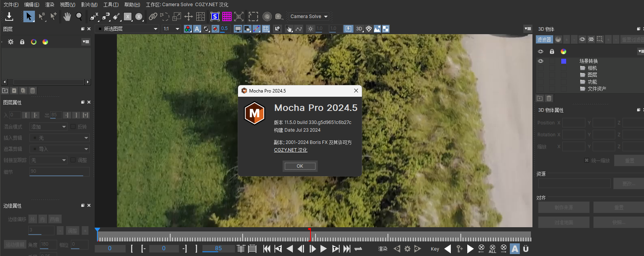Viewport: 644px width, 256px height.
Task: Click the 3D view mode button
Action: pos(359,29)
